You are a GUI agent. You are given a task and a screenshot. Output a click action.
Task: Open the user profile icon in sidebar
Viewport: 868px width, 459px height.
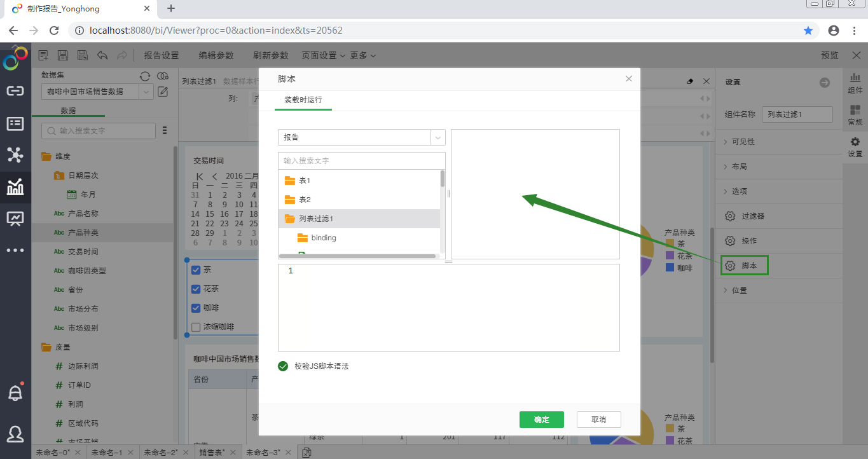click(x=15, y=434)
